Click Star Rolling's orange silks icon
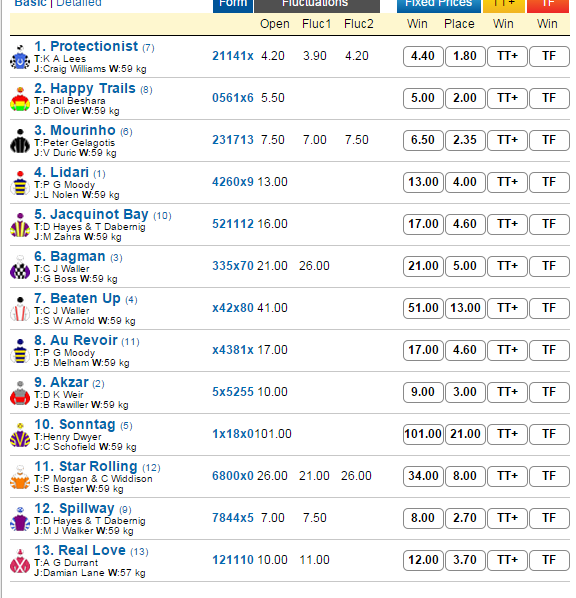576x598 pixels. (20, 477)
